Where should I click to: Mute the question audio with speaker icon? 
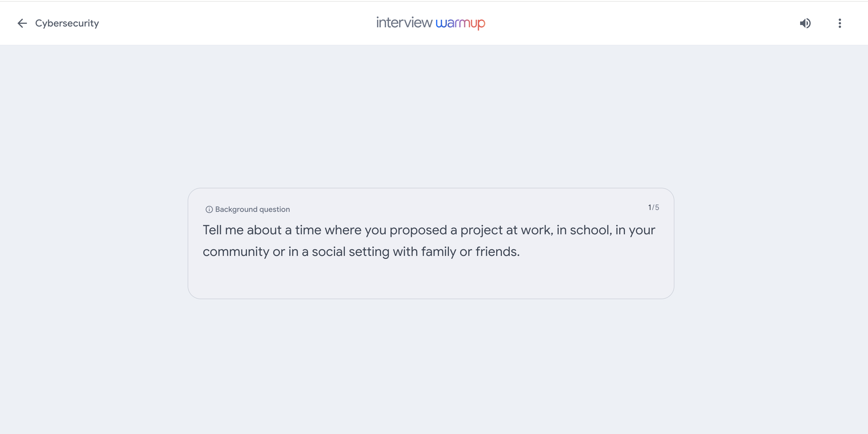click(805, 23)
